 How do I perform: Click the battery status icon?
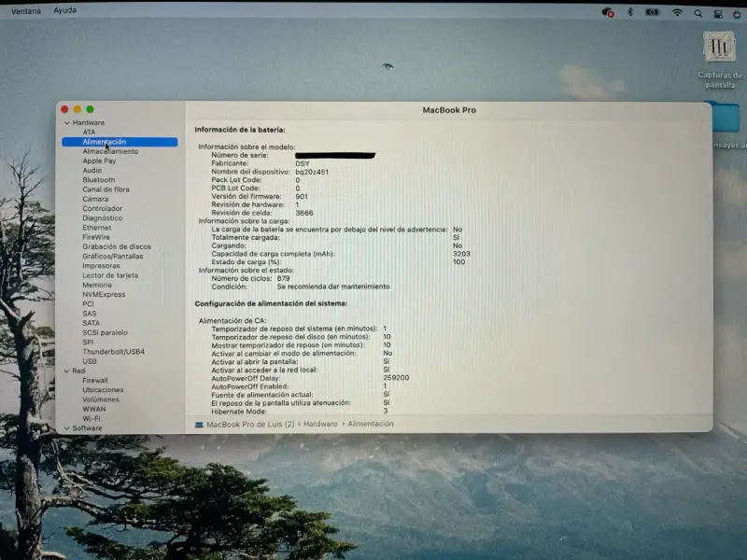(x=652, y=12)
